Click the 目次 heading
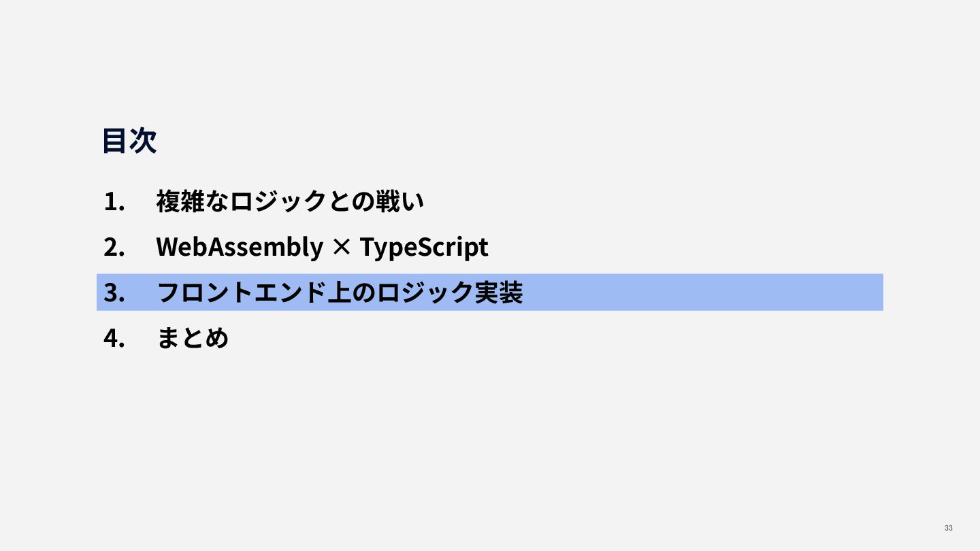This screenshot has height=551, width=980. [x=129, y=141]
